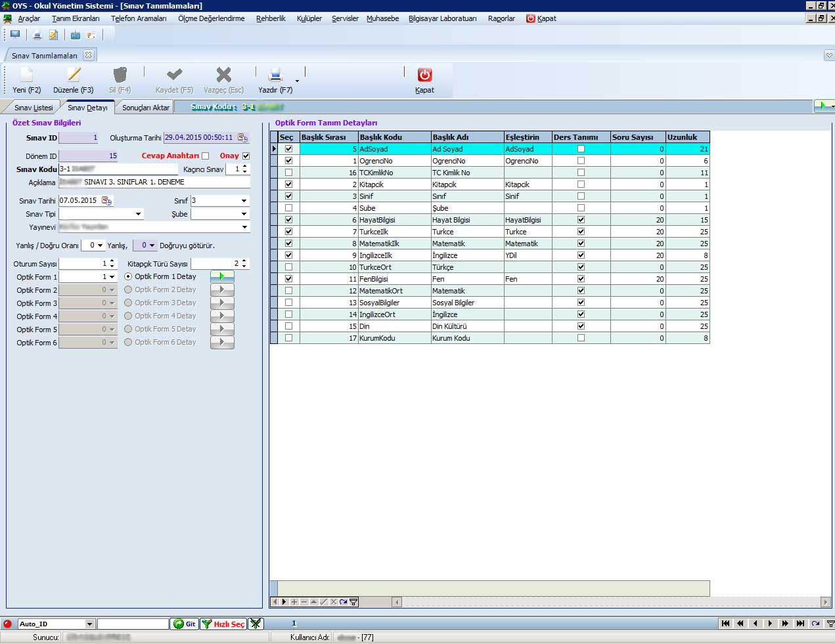Toggle the Cevap Anahtarı checkbox
This screenshot has width=835, height=644.
[205, 156]
